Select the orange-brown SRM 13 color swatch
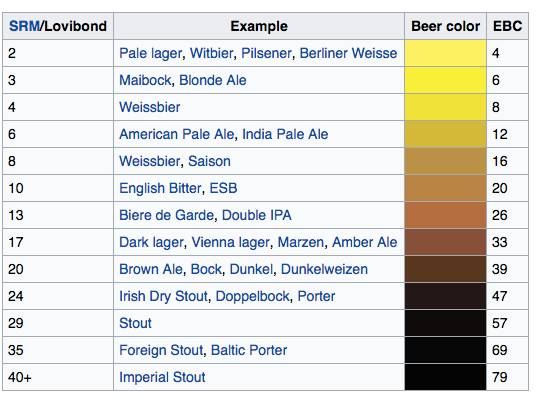This screenshot has height=401, width=549. click(x=445, y=215)
